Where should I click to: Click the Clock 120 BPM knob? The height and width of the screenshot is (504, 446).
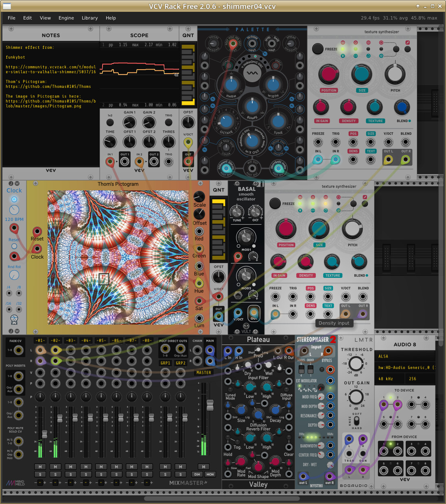14,210
